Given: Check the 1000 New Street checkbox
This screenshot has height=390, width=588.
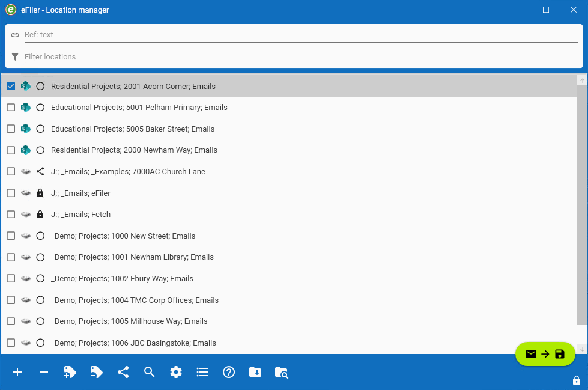Looking at the screenshot, I should tap(11, 236).
